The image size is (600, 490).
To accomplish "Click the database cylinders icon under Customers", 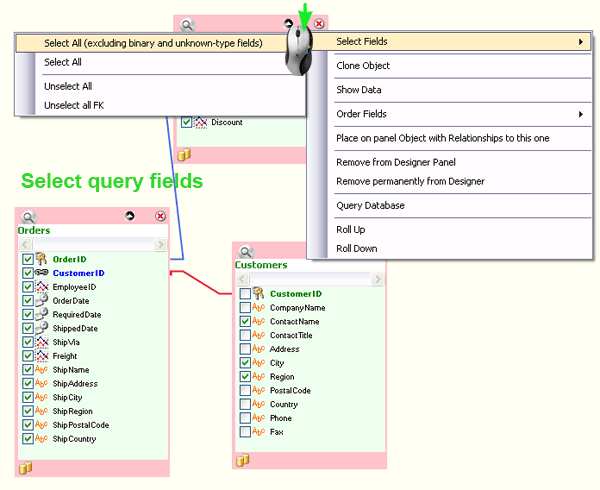I will (243, 460).
